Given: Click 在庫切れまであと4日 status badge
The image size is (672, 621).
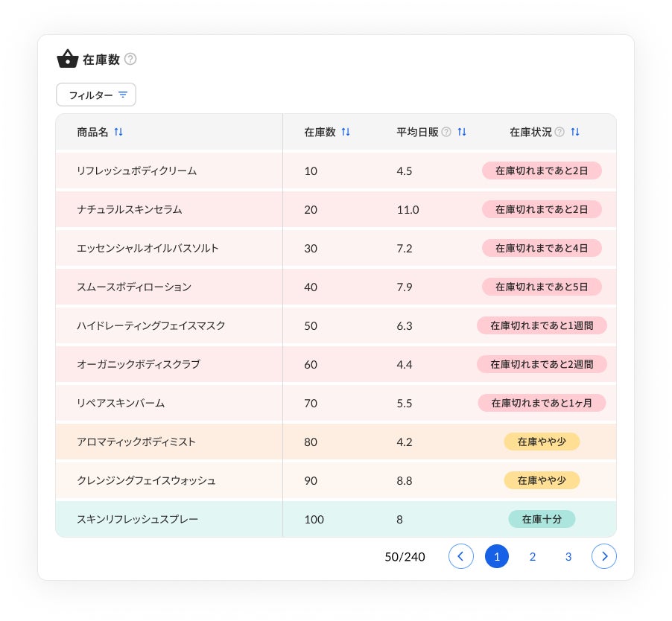Looking at the screenshot, I should click(x=542, y=248).
